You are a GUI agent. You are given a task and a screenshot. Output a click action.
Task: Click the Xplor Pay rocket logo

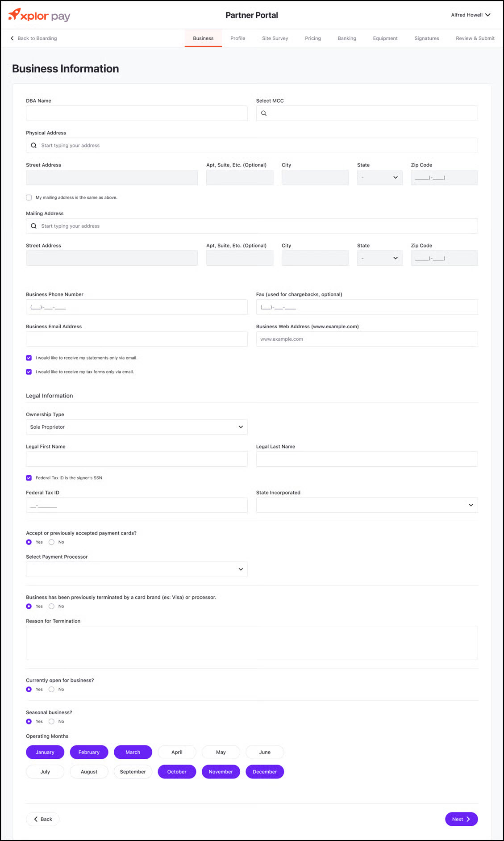point(15,14)
